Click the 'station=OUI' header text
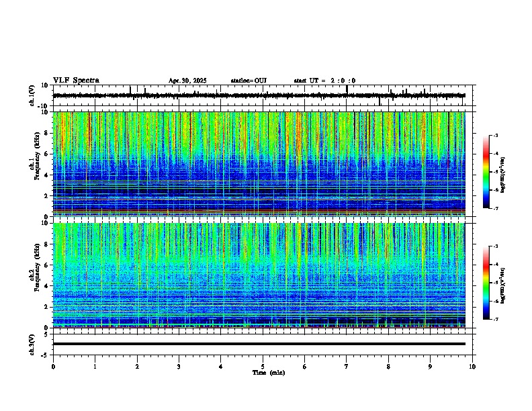The image size is (532, 411). (x=249, y=81)
